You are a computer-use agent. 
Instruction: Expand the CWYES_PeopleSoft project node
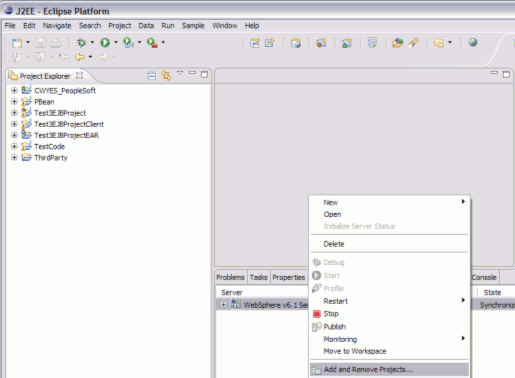tap(14, 90)
